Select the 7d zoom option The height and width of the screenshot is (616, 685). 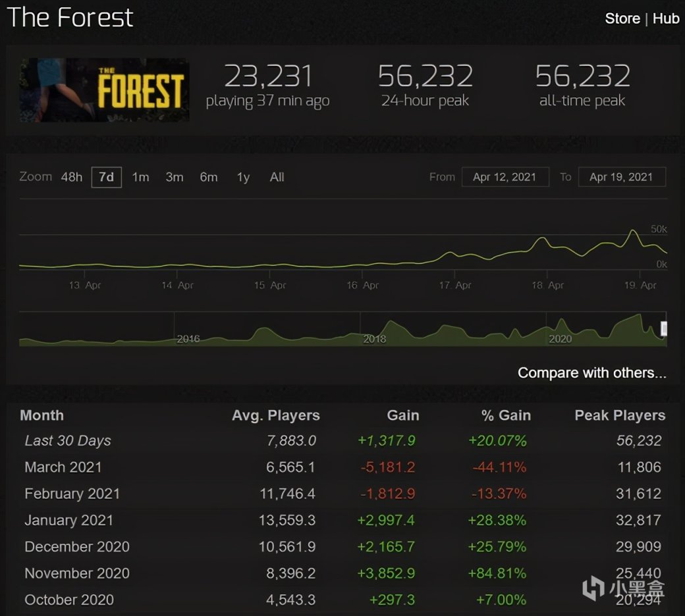(x=106, y=177)
